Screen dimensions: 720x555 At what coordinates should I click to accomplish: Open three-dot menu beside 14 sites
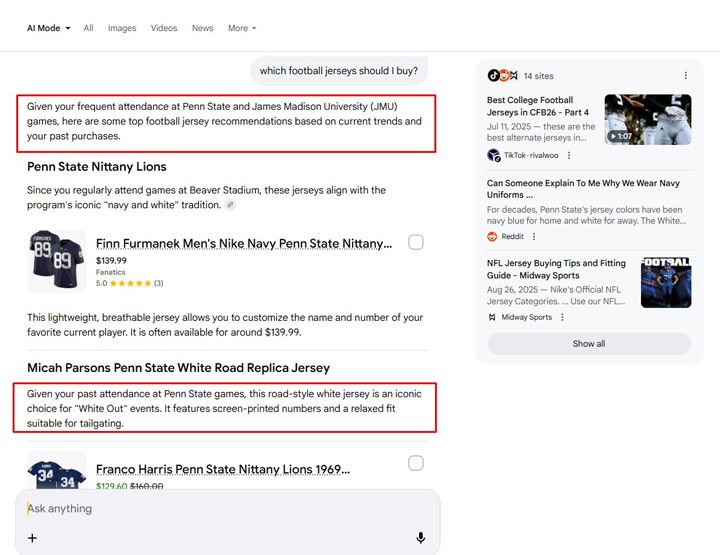point(685,76)
